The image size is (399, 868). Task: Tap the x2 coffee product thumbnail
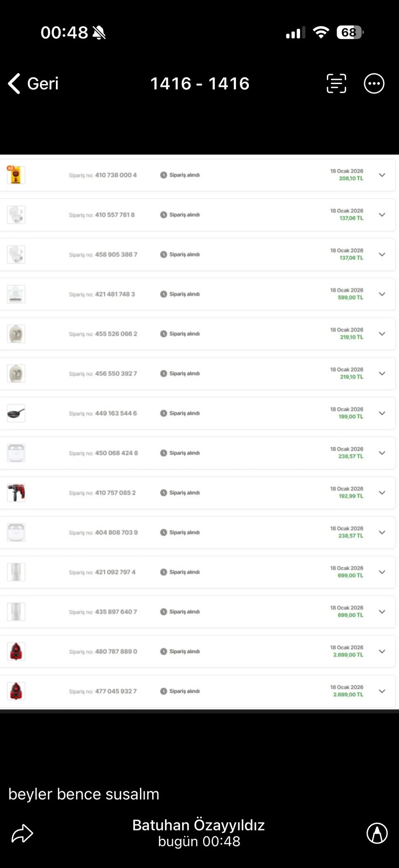pyautogui.click(x=16, y=175)
